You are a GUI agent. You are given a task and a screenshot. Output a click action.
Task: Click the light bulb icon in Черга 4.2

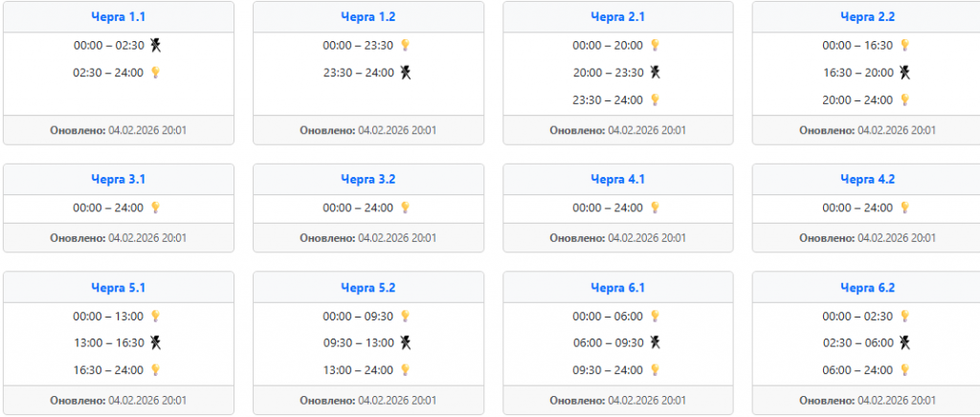pyautogui.click(x=904, y=208)
